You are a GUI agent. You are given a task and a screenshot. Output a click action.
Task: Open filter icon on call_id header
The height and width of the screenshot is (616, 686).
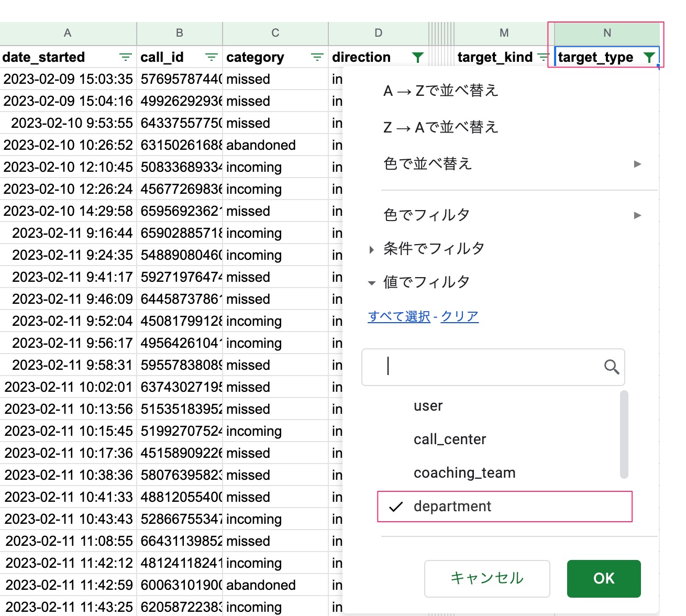tap(212, 57)
